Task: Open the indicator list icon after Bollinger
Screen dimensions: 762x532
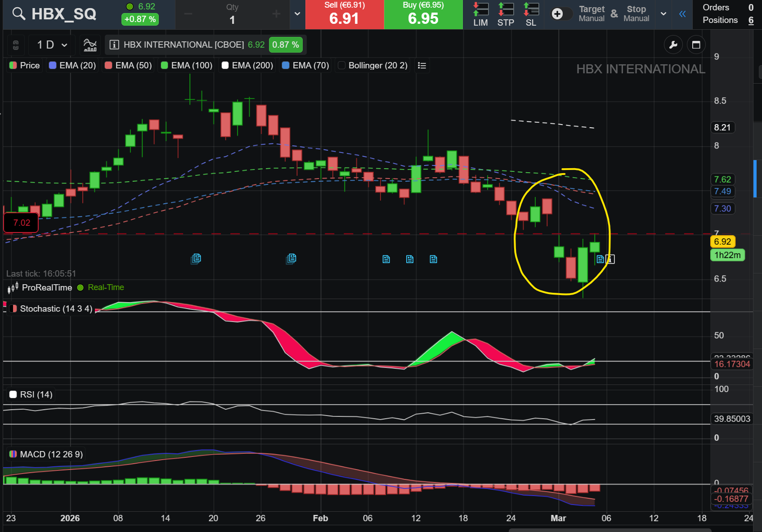Action: (421, 66)
